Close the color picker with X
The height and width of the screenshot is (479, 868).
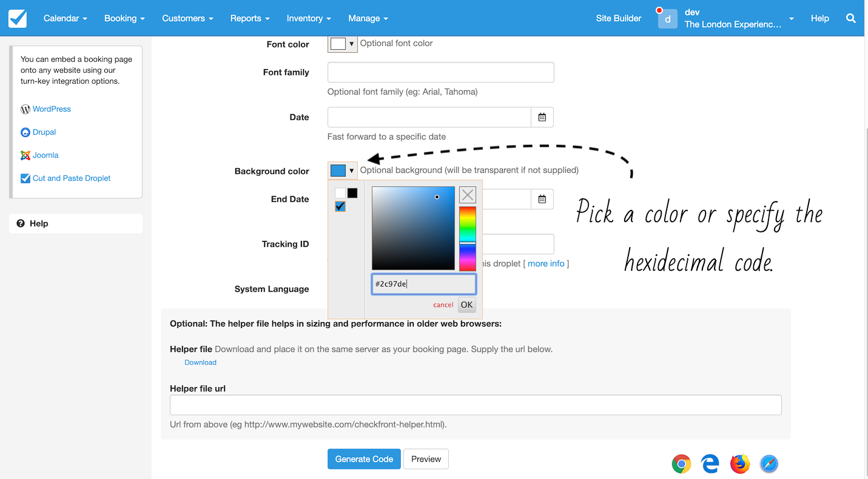468,195
